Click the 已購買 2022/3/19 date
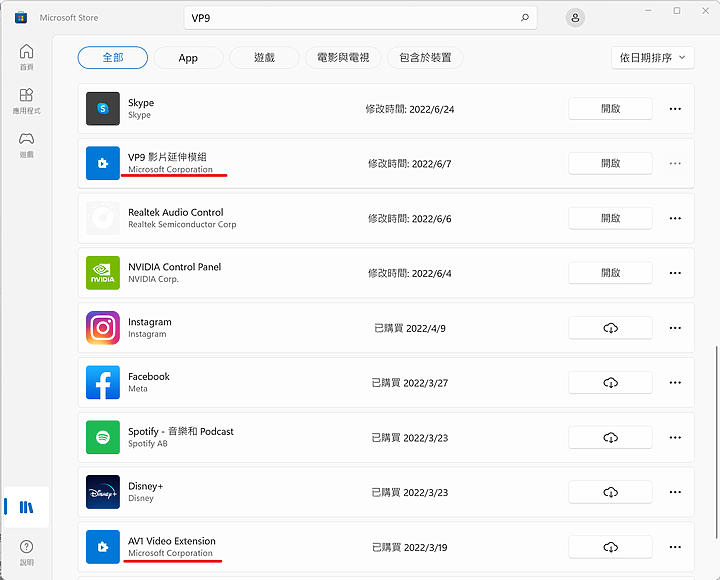Viewport: 720px width, 580px height. [x=410, y=547]
